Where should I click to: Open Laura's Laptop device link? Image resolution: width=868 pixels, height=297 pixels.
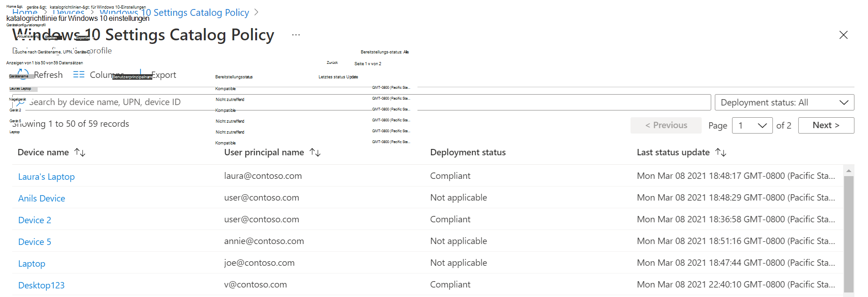pos(46,177)
